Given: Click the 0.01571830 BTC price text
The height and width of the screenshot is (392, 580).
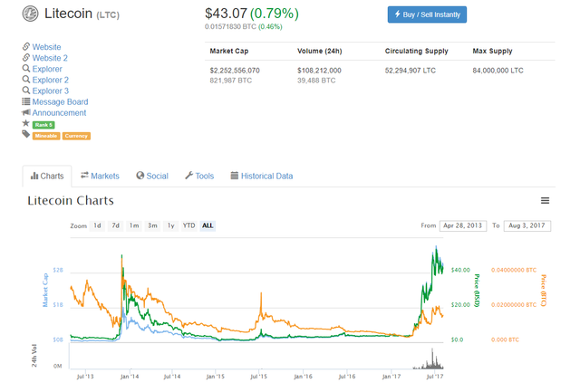Looking at the screenshot, I should (x=230, y=26).
